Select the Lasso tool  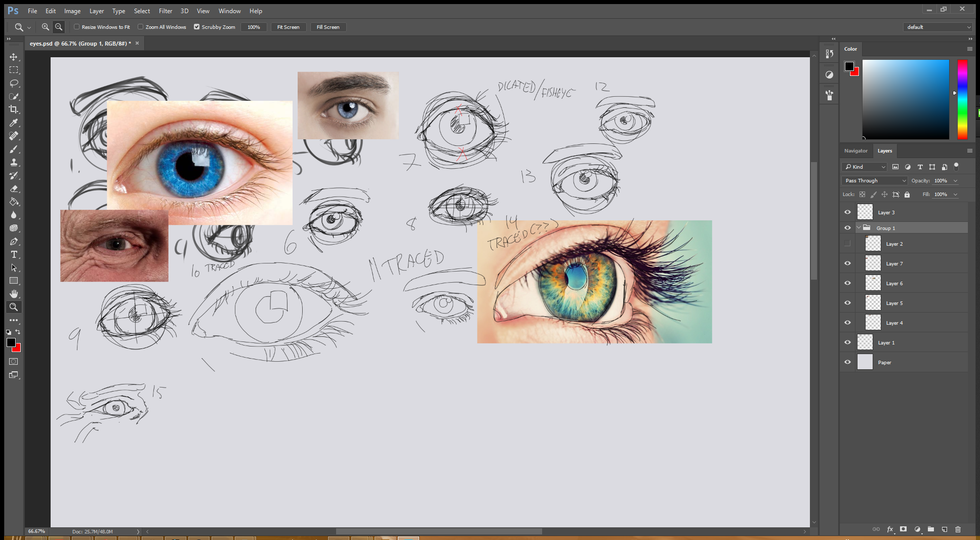click(14, 83)
